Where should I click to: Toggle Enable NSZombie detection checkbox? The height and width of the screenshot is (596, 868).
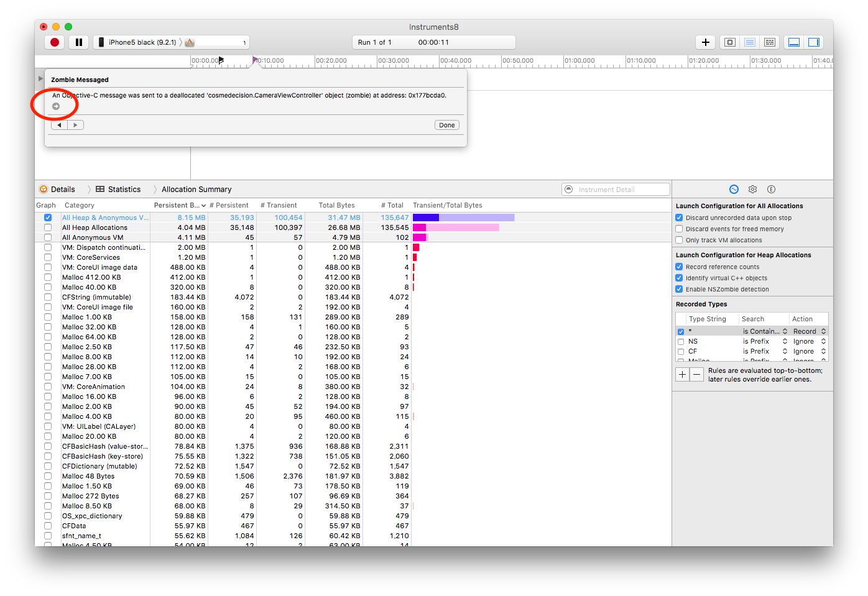point(679,289)
